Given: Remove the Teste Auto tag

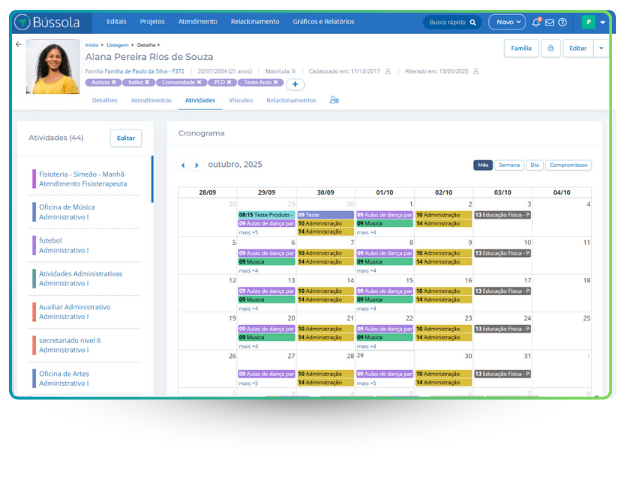Looking at the screenshot, I should click(276, 82).
